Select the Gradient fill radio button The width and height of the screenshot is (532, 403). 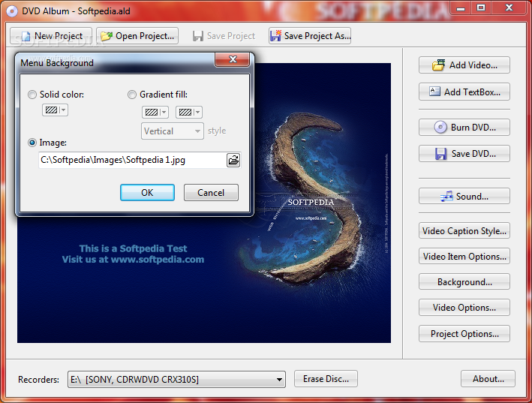point(132,95)
